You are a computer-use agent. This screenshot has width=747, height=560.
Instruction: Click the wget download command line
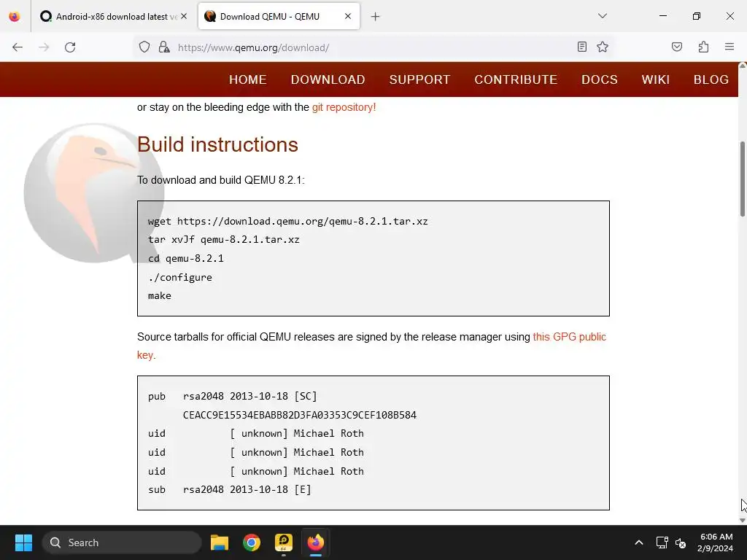tap(287, 222)
